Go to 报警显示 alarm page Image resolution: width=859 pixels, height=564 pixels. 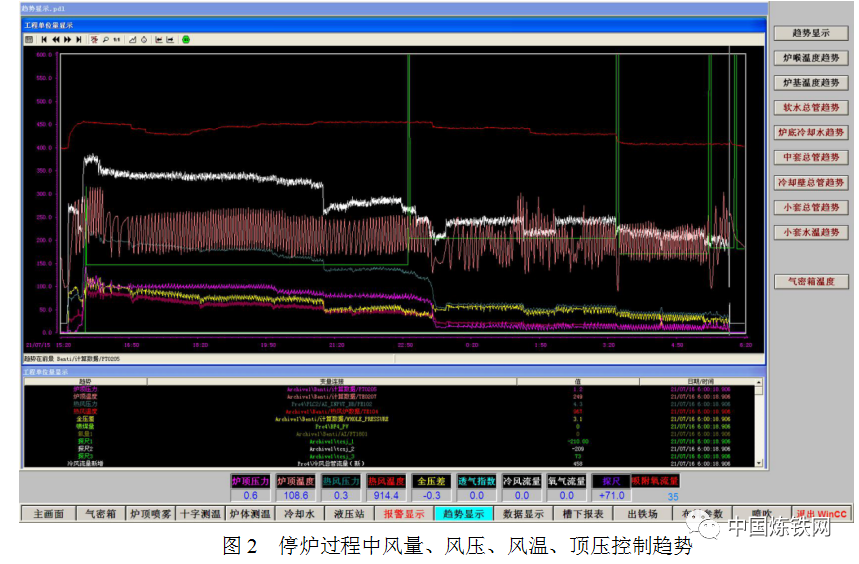(x=404, y=515)
